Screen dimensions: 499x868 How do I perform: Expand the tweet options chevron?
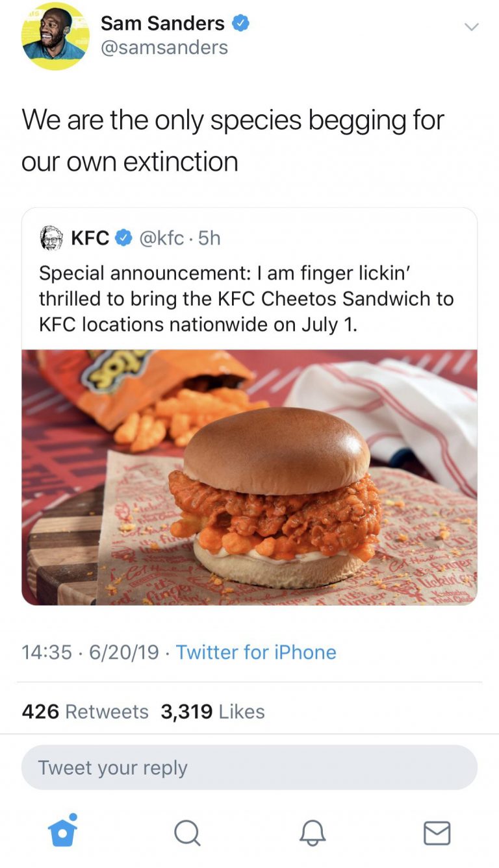tap(471, 27)
